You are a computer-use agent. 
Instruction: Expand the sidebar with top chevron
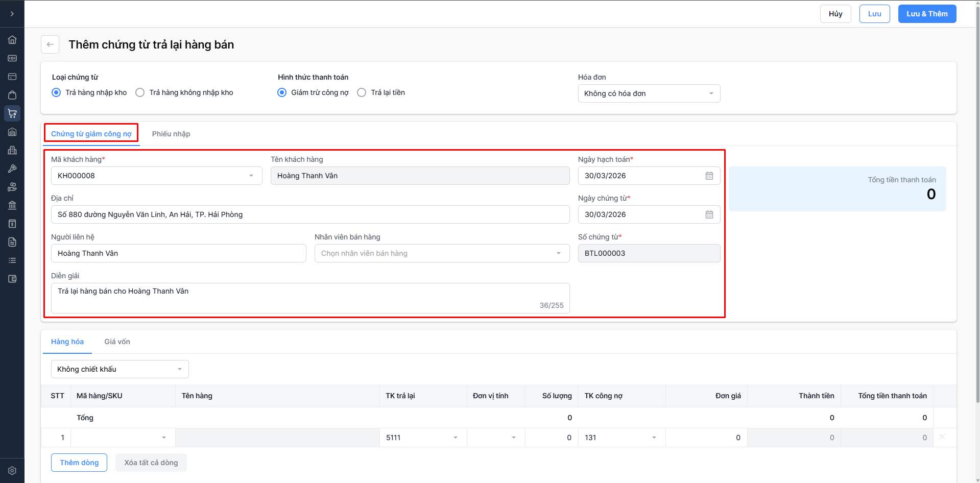coord(12,14)
